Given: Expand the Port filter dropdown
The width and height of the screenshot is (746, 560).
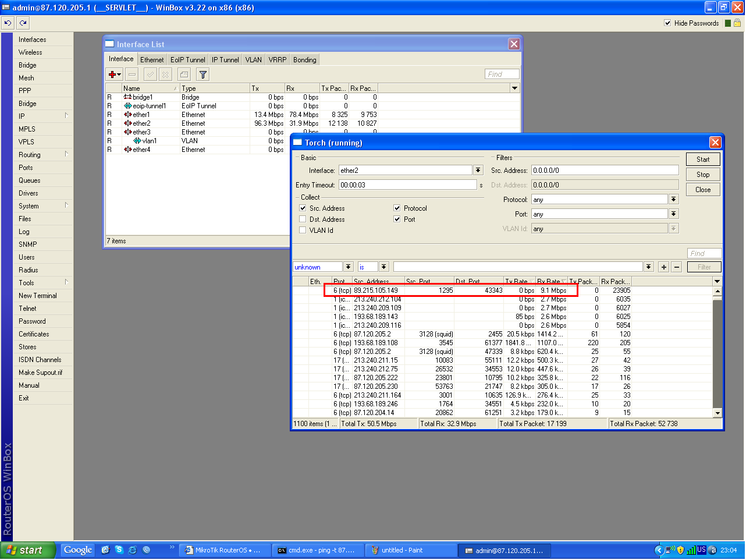Looking at the screenshot, I should [673, 214].
